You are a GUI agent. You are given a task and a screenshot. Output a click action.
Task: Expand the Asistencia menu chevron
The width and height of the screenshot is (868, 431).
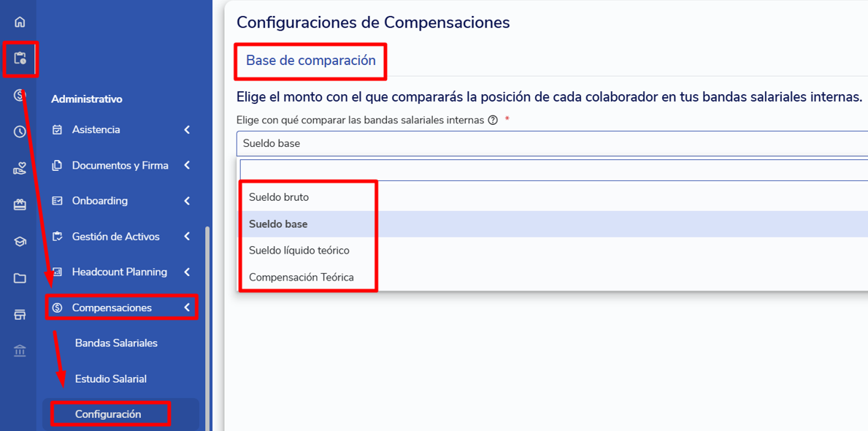tap(187, 129)
